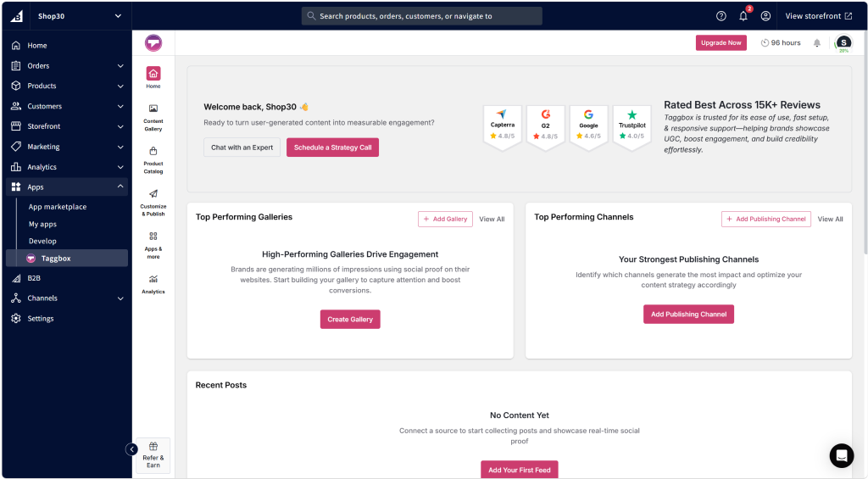Collapse the sidebar with arrow button
The image size is (868, 479).
click(131, 449)
